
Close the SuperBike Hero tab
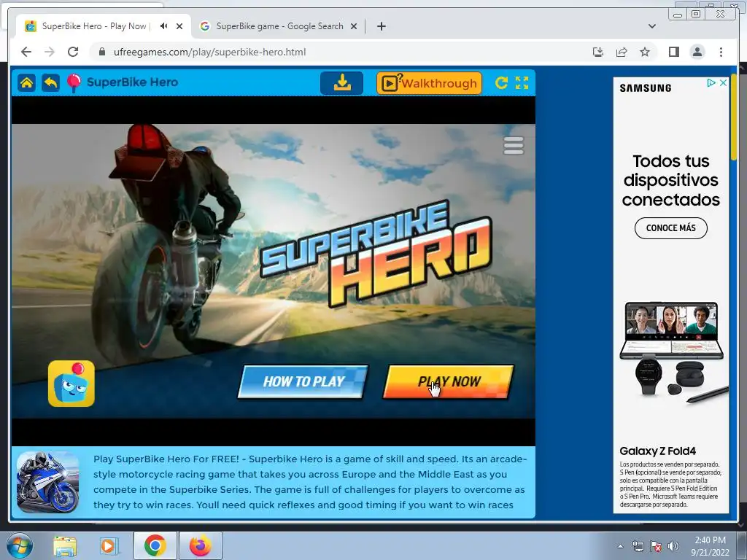pyautogui.click(x=179, y=26)
